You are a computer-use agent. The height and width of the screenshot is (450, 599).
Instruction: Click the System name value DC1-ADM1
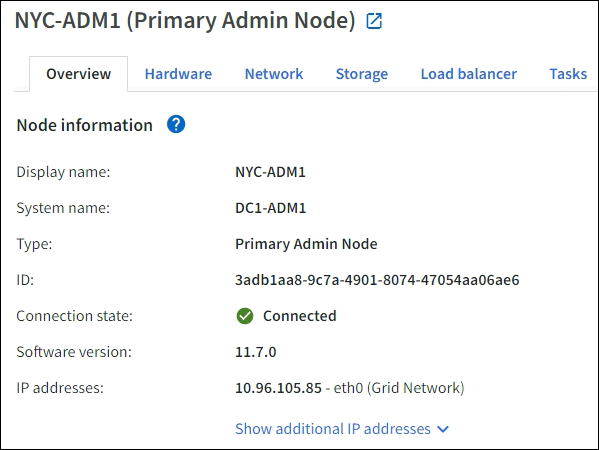click(270, 208)
